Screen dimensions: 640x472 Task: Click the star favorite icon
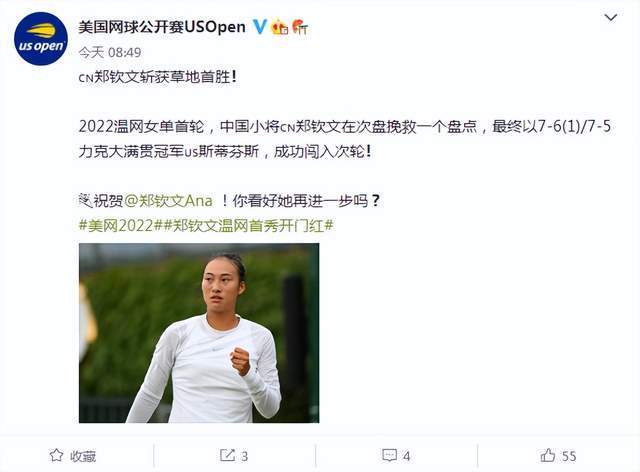click(56, 455)
